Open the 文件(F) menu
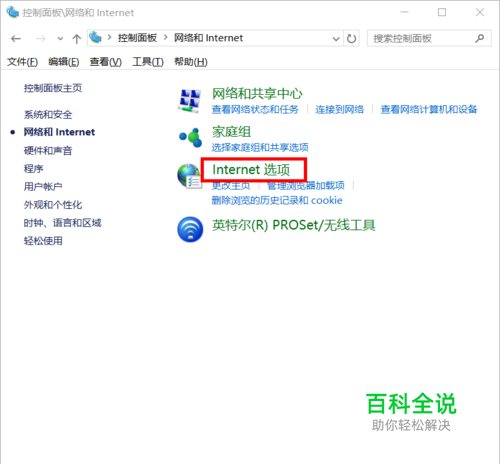This screenshot has height=464, width=500. (x=23, y=62)
